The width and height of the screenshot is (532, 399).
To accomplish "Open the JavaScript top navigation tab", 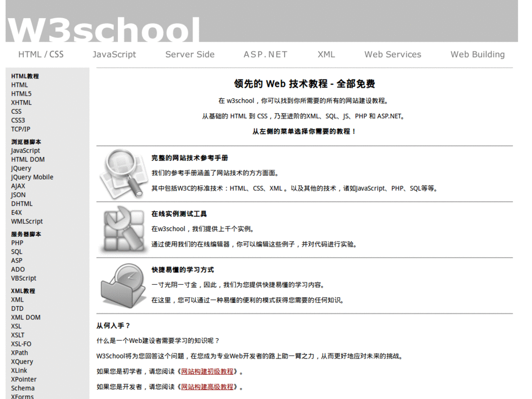I will coord(114,54).
